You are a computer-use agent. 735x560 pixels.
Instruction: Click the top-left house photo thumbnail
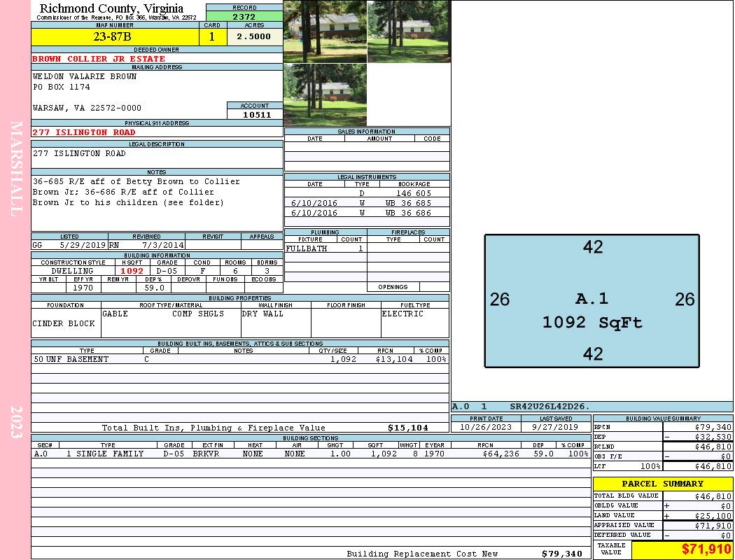(x=325, y=31)
